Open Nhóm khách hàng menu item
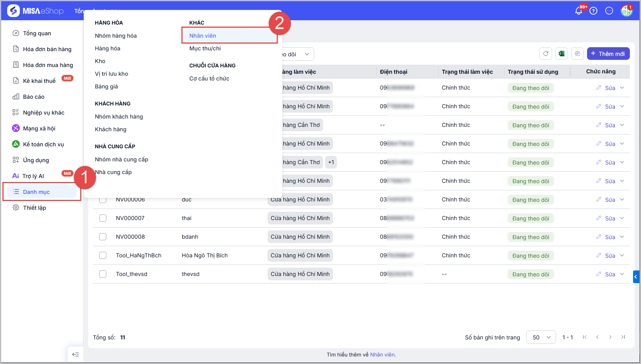Screen dimensions: 641x364 [x=119, y=117]
